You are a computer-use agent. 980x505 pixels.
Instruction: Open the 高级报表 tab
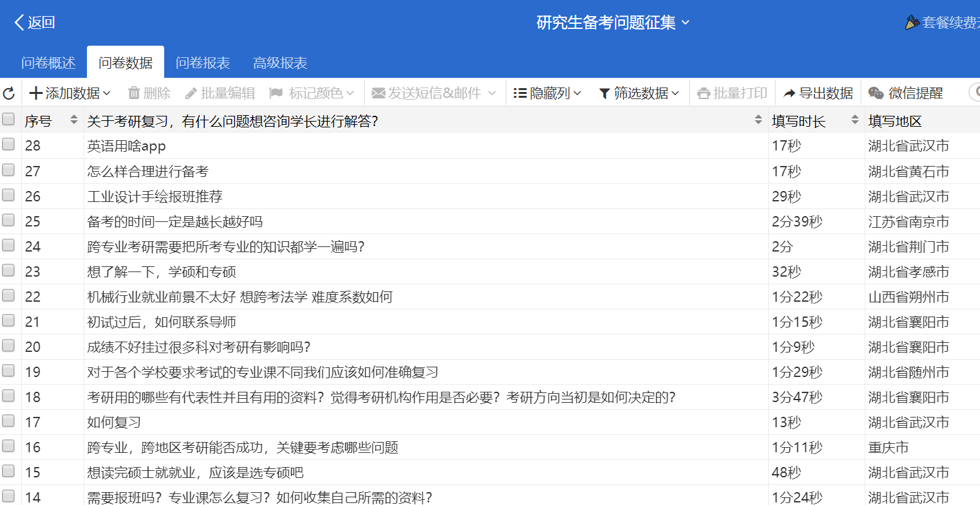[x=280, y=63]
